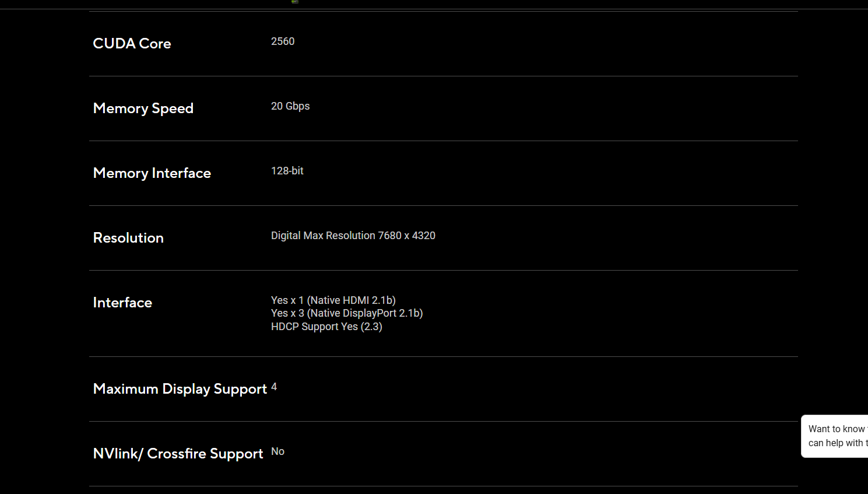Screen dimensions: 868x494
Task: Click the 2560 CUDA core value
Action: click(x=283, y=41)
